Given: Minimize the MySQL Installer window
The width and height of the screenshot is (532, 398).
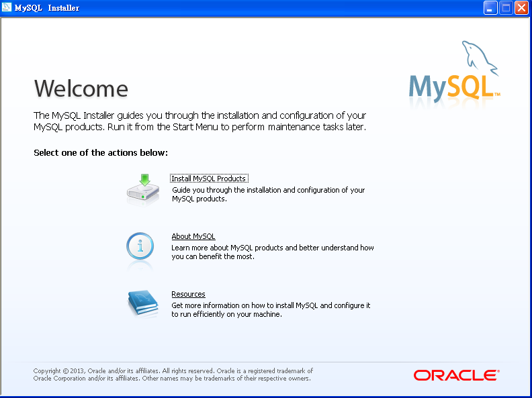Looking at the screenshot, I should 490,8.
